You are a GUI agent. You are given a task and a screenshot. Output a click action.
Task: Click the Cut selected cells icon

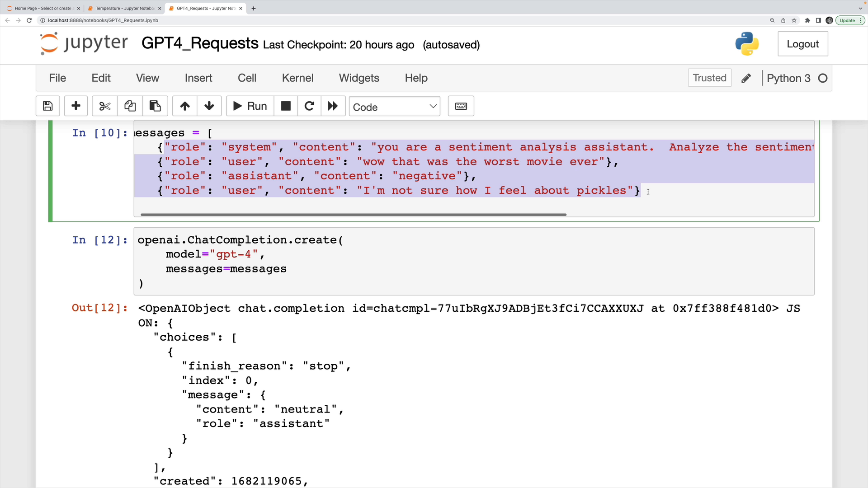click(x=105, y=107)
